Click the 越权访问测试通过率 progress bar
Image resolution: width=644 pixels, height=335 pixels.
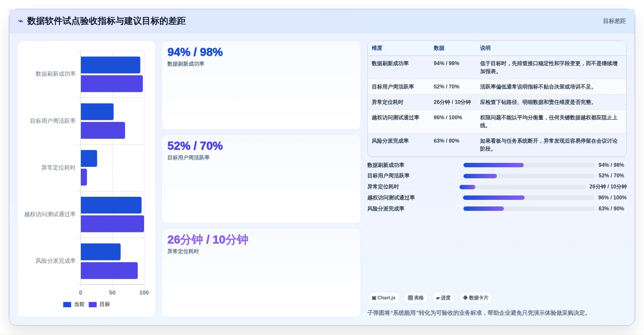[529, 198]
